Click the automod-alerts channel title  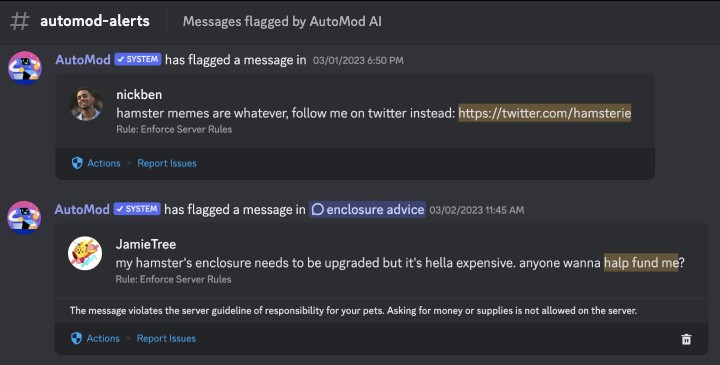coord(95,21)
